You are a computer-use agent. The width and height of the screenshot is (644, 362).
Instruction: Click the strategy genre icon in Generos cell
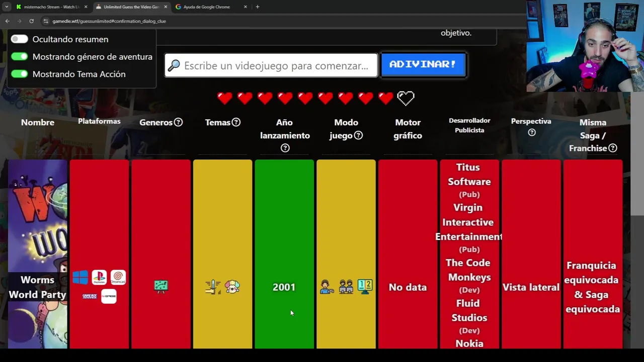tap(161, 287)
